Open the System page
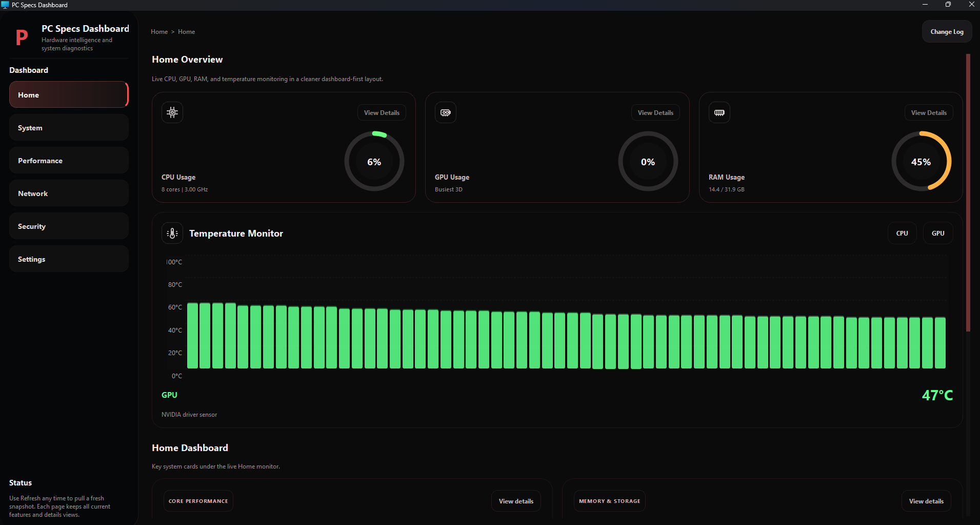The image size is (980, 525). [69, 127]
